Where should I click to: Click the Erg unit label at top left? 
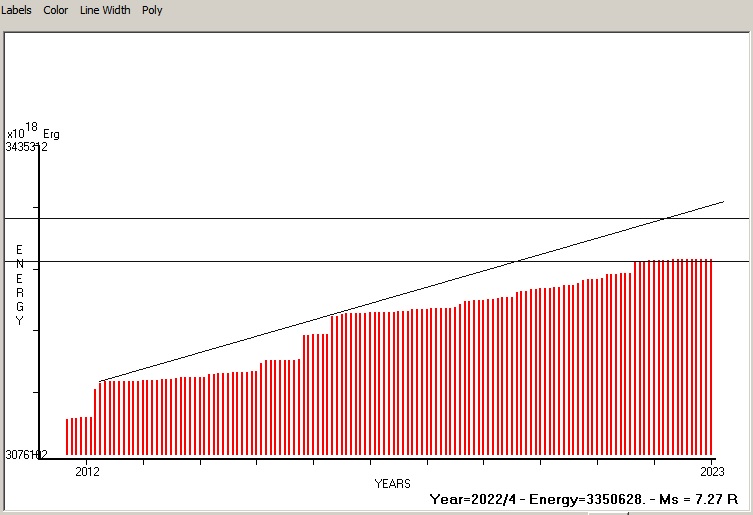click(x=51, y=134)
